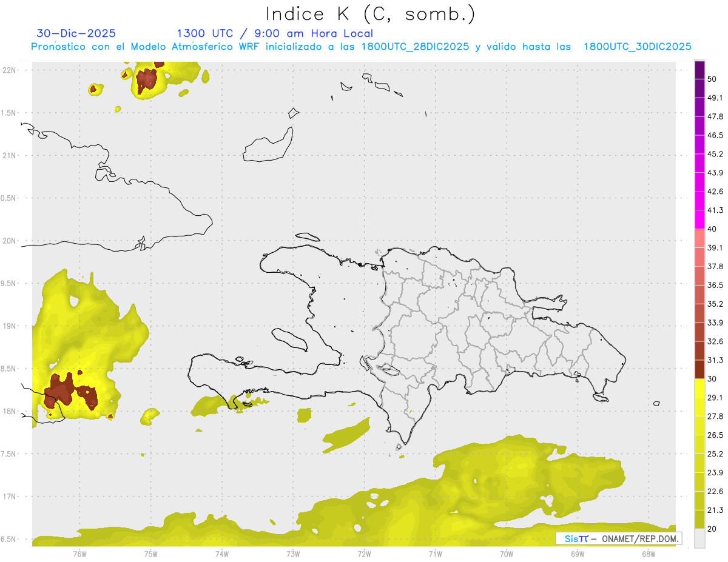The width and height of the screenshot is (728, 562).
Task: Click longitude axis label "69W"
Action: click(578, 554)
